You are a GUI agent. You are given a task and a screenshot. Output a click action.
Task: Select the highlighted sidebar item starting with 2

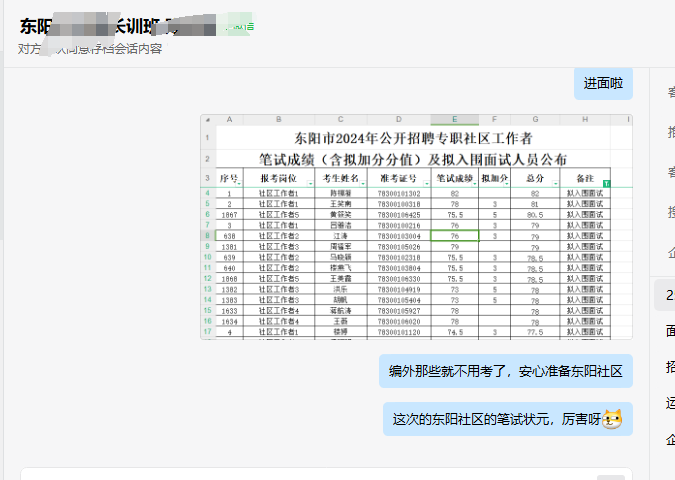click(x=668, y=295)
